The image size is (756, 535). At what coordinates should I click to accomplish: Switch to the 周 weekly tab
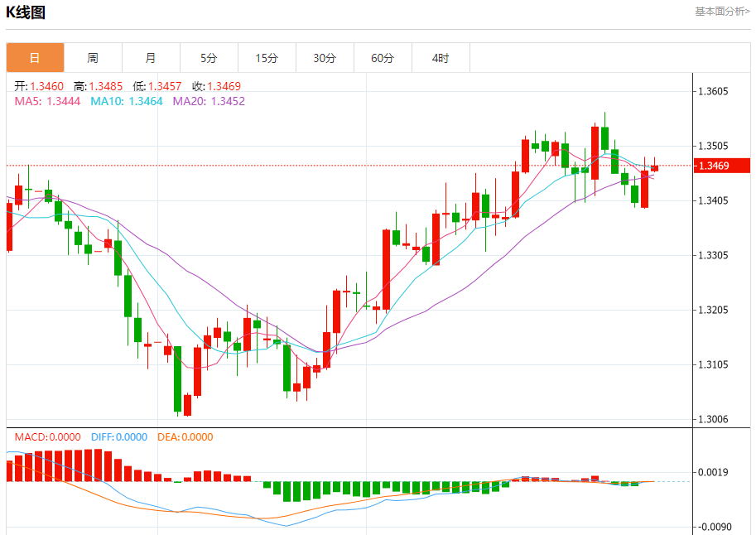point(93,58)
